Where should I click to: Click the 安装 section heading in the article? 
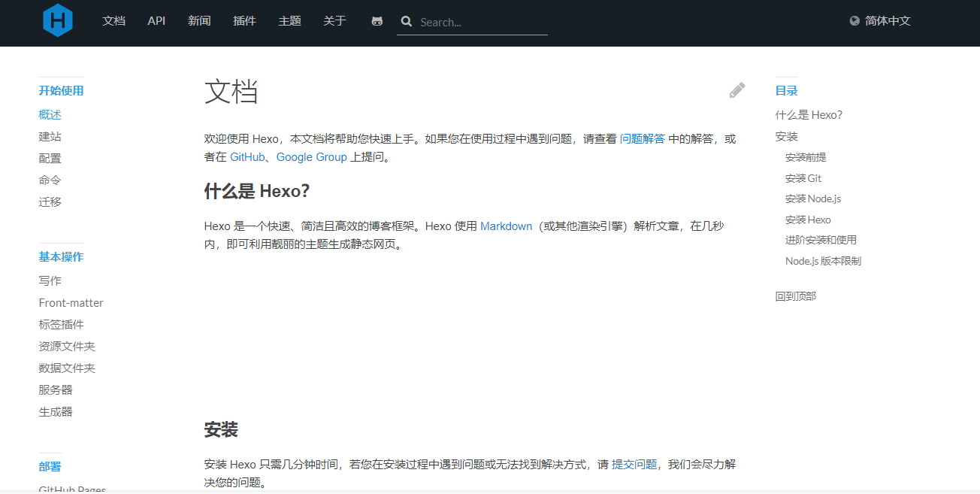[x=221, y=430]
